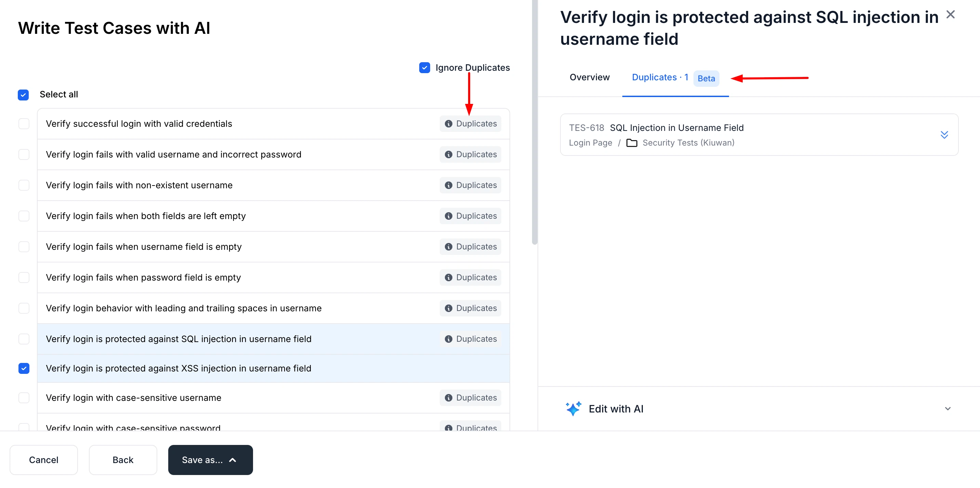Close the SQL injection detail panel
This screenshot has width=980, height=488.
(951, 14)
